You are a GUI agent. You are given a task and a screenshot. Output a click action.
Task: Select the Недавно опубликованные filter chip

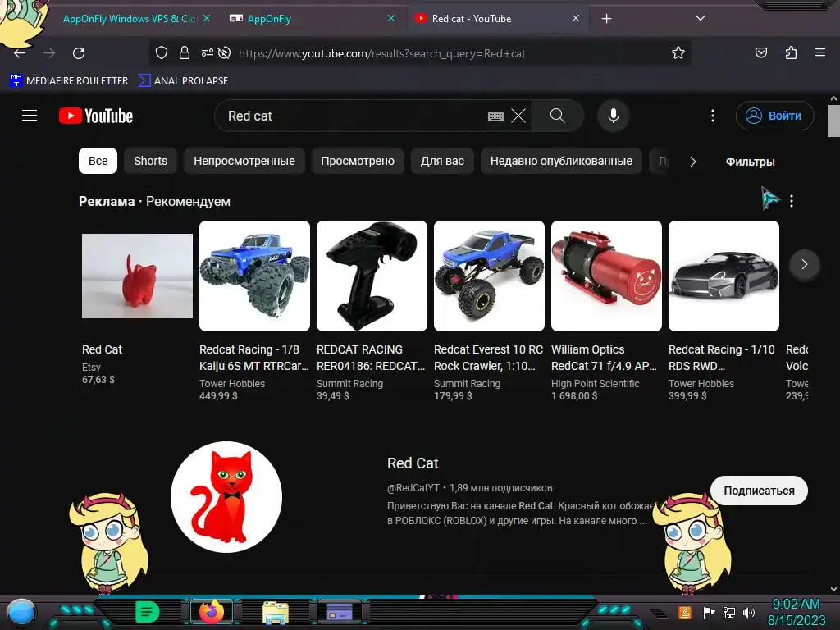coord(561,161)
